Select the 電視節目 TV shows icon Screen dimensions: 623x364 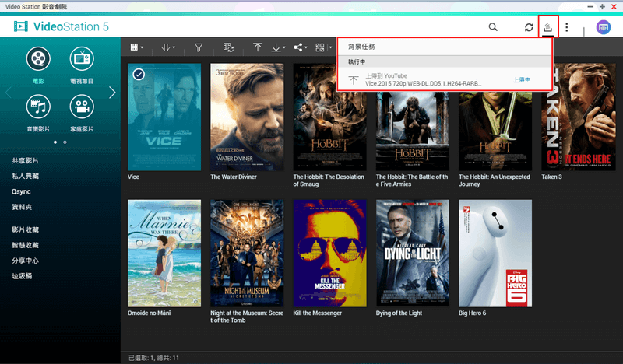coord(82,59)
